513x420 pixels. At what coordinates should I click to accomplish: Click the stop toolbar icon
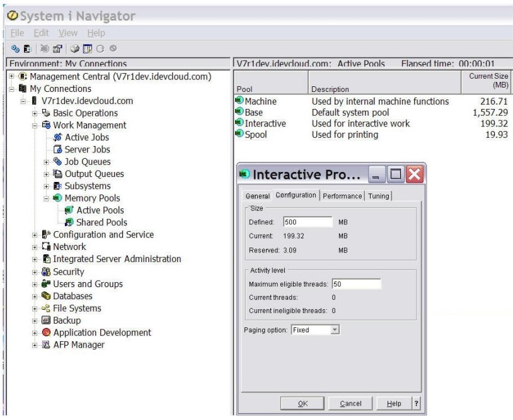(113, 48)
